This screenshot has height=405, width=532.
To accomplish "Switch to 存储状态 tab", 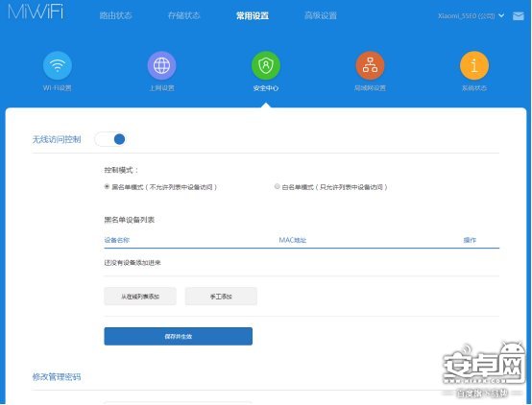I will click(183, 15).
